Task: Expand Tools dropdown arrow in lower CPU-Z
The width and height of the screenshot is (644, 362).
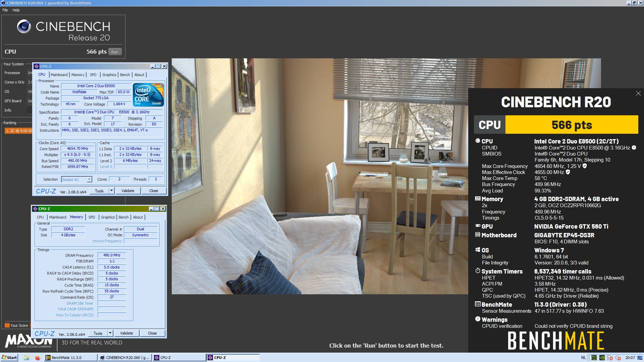Action: (110, 333)
